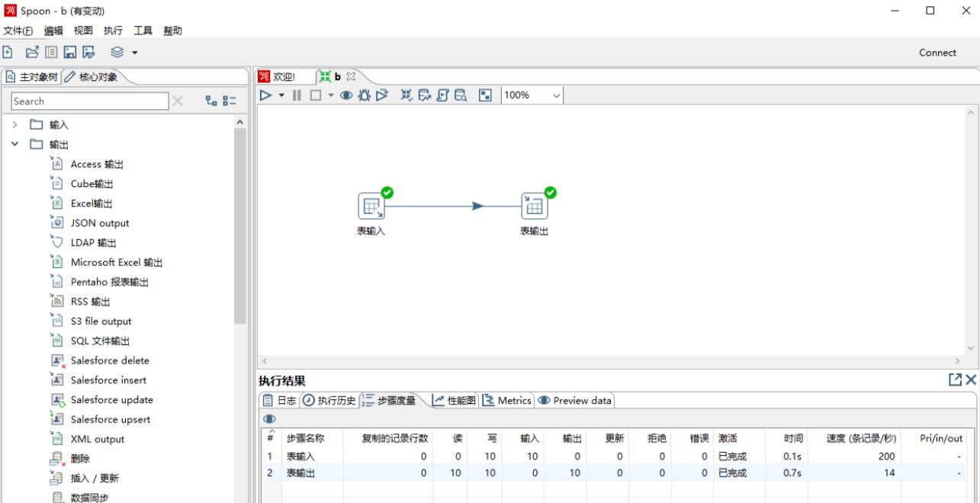Collapse the 输出 folder in tree

tap(14, 144)
